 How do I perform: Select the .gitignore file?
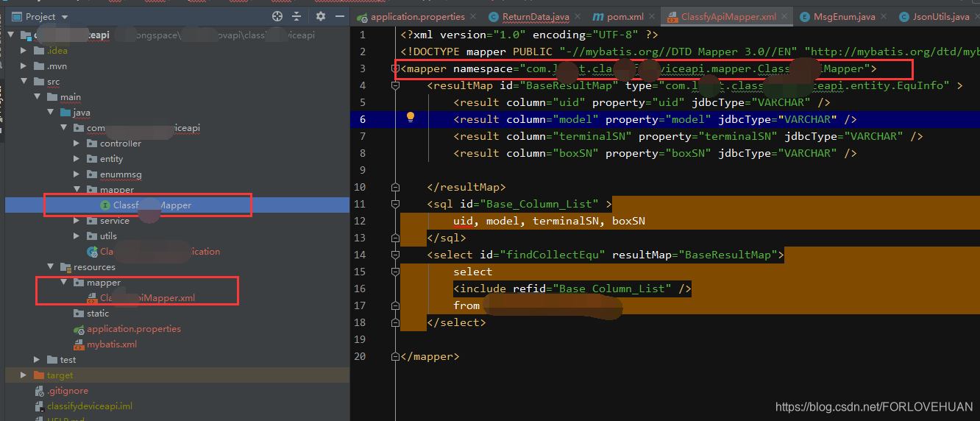click(67, 391)
